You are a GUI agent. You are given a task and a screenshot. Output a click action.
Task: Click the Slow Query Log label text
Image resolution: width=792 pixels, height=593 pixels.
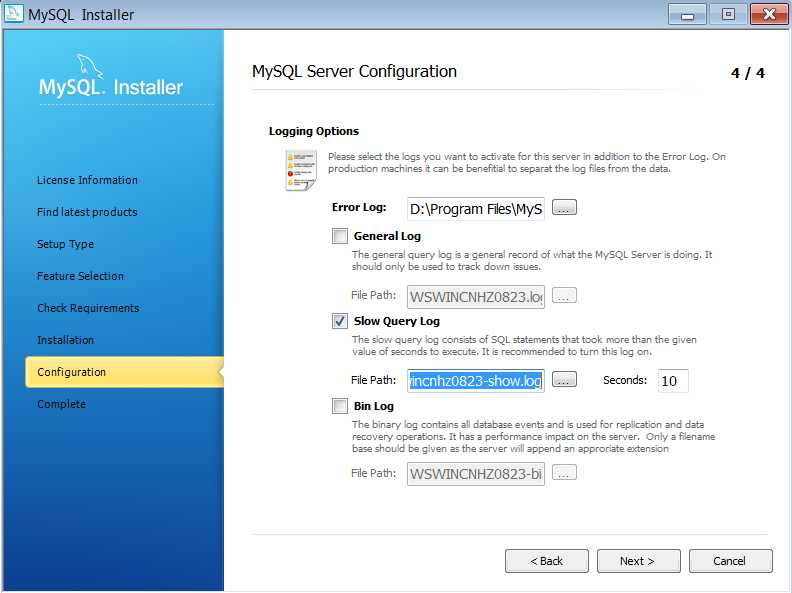click(x=397, y=321)
